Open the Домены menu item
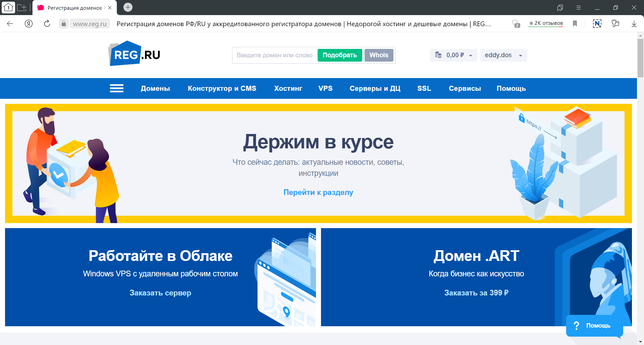644x345 pixels. point(155,88)
